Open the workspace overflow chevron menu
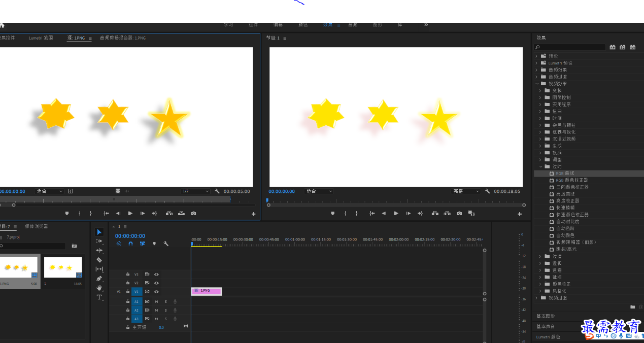This screenshot has width=644, height=343. [426, 24]
